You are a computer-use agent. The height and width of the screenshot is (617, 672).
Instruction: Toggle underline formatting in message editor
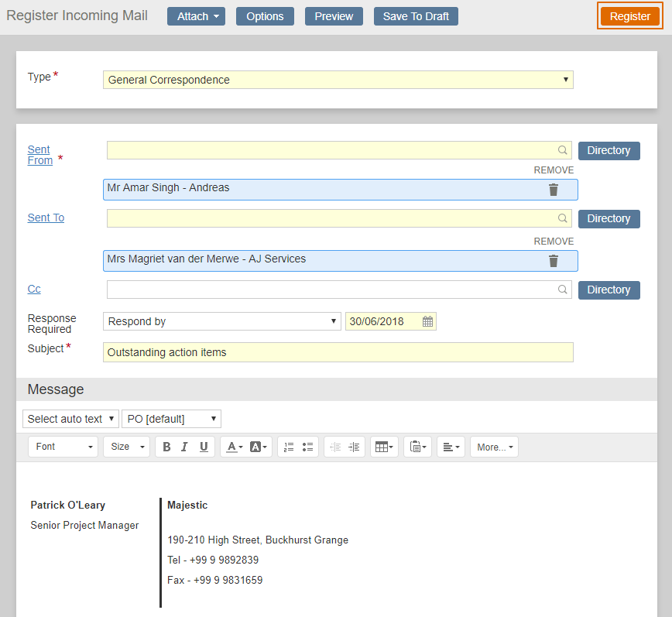pyautogui.click(x=204, y=447)
